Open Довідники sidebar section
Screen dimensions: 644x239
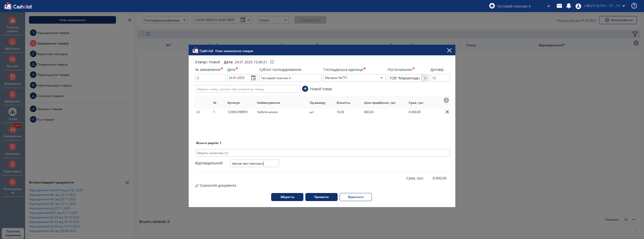click(13, 97)
